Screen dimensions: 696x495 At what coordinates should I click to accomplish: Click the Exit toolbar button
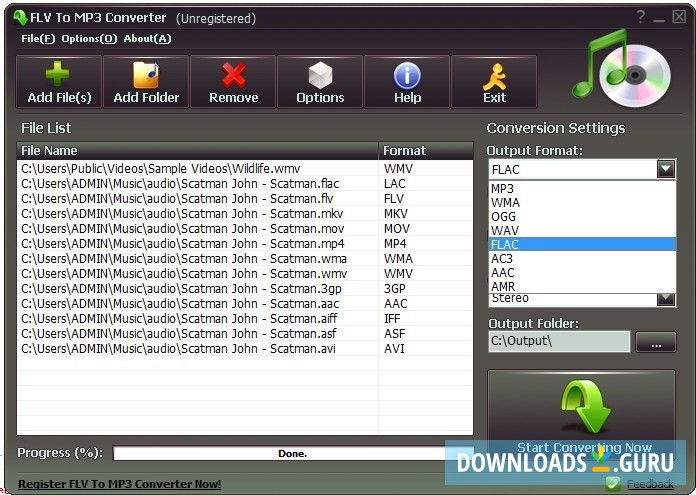[494, 82]
